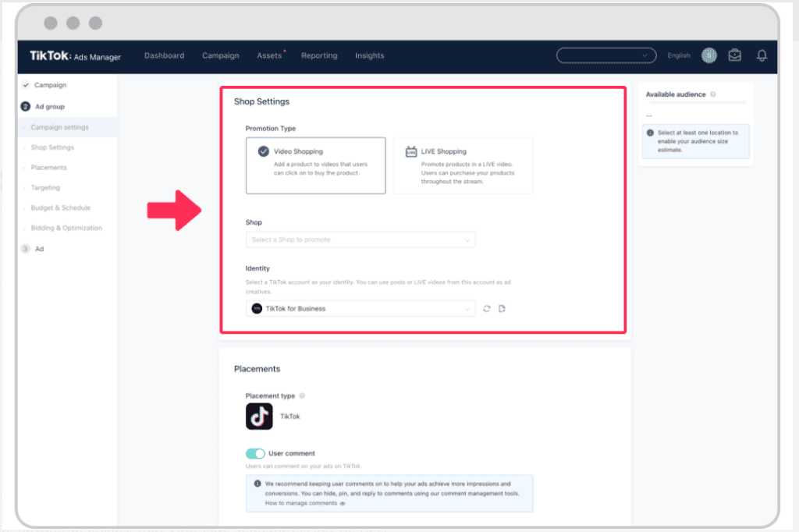
Task: Jump to Bidding & Optimization section
Action: coord(66,228)
